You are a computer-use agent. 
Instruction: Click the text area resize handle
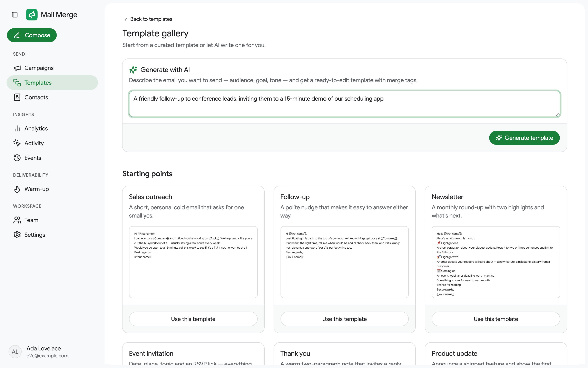click(558, 114)
